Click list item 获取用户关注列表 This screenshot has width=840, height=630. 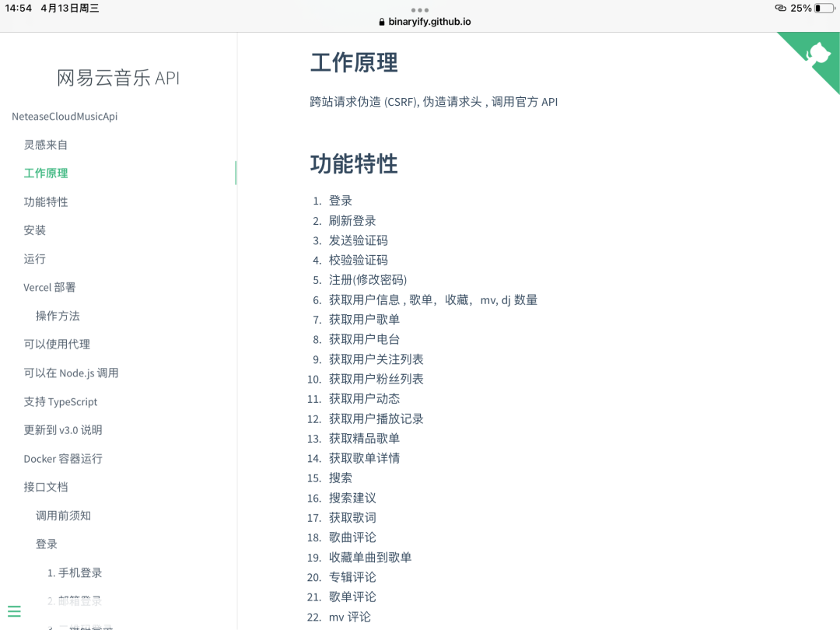coord(376,359)
